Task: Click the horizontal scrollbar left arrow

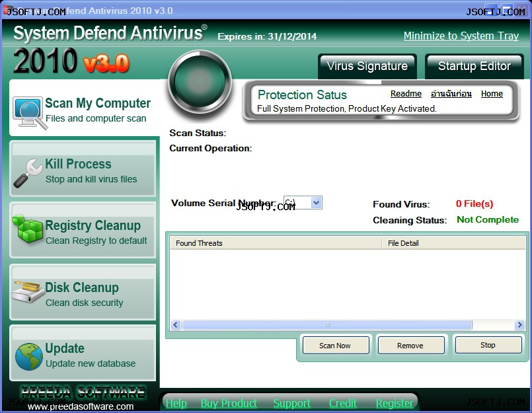Action: (175, 324)
